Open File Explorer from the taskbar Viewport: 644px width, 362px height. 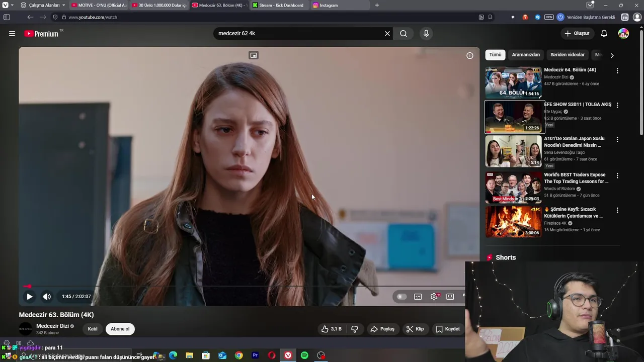tap(189, 355)
